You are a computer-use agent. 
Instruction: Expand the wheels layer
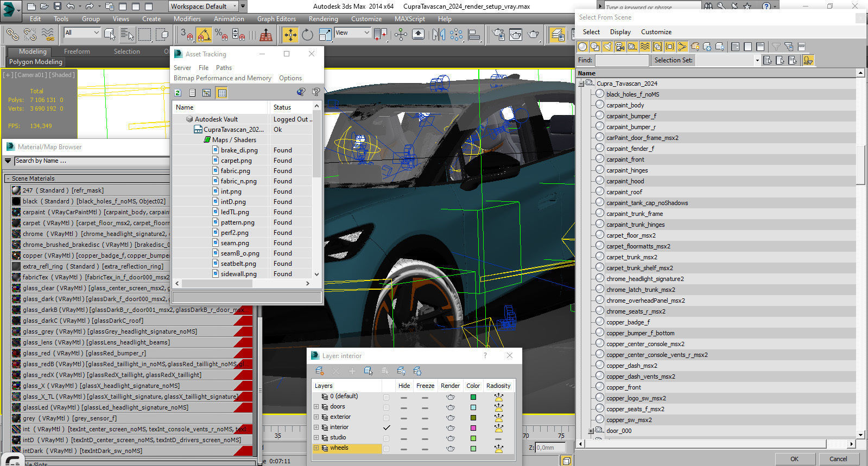click(316, 448)
